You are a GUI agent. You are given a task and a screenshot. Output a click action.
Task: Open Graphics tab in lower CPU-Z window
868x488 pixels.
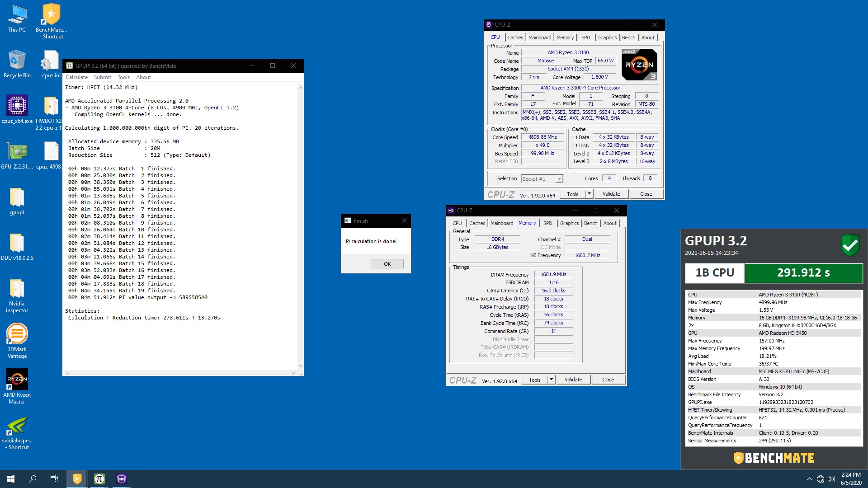[x=569, y=223]
